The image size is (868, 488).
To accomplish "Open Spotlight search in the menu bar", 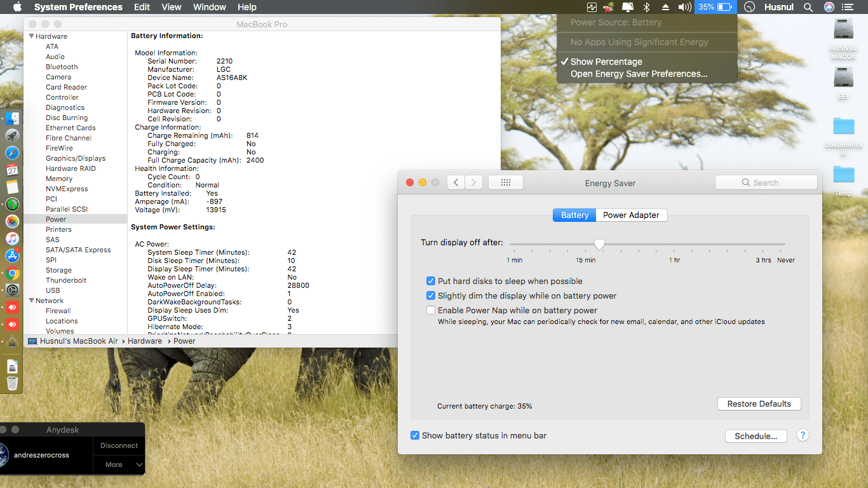I will pyautogui.click(x=808, y=7).
